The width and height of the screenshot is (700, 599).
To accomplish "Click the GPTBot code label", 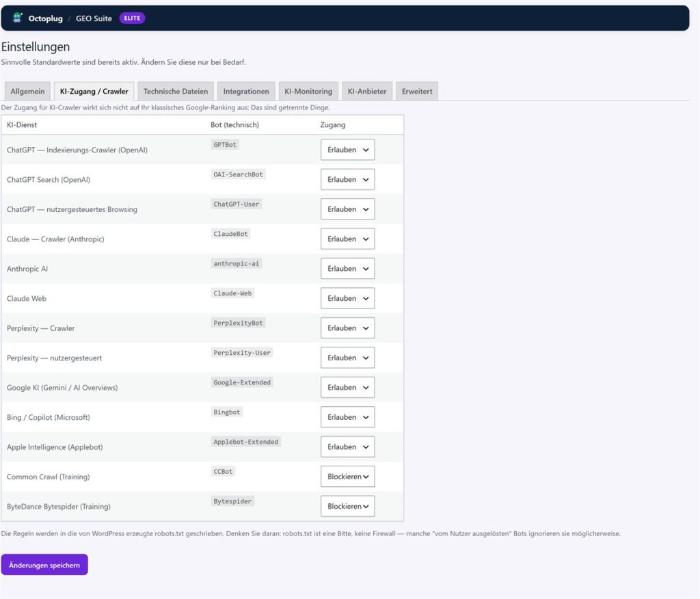I will [225, 145].
